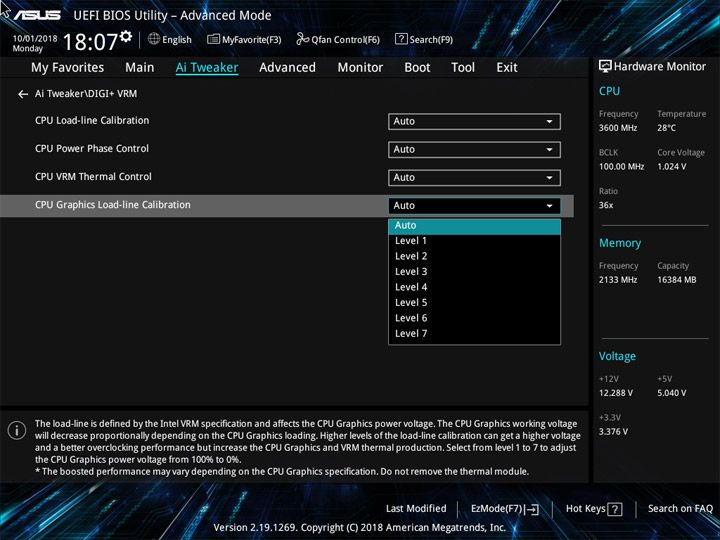This screenshot has height=540, width=720.
Task: Click the 18:07 clock display
Action: tap(90, 42)
